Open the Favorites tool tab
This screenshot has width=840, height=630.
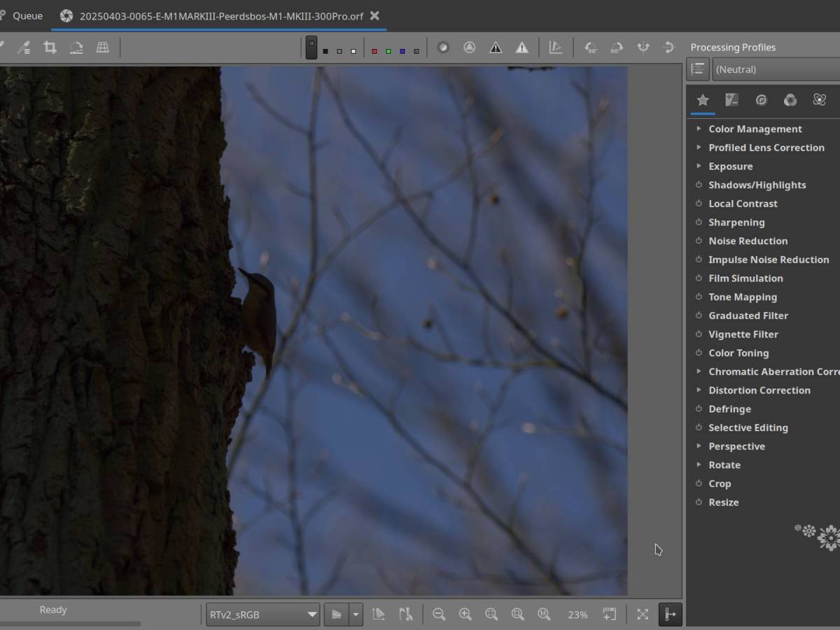coord(703,100)
